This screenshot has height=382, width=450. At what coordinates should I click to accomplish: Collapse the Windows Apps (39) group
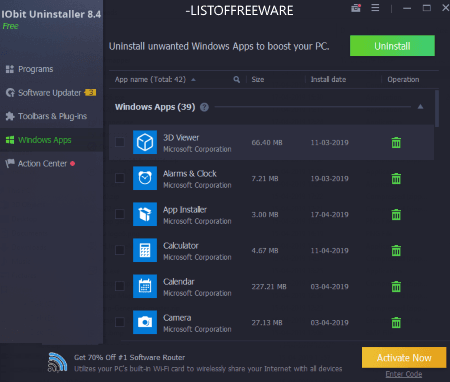coord(420,107)
